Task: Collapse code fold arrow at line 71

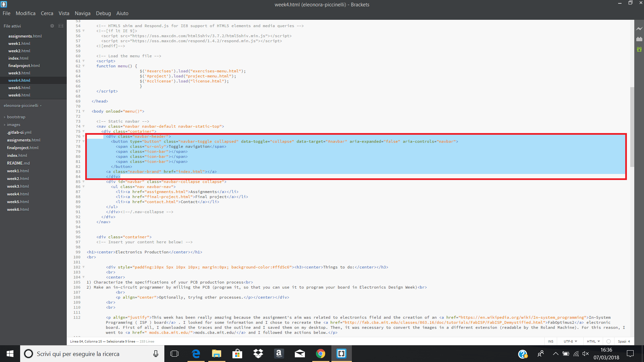Action: click(x=84, y=111)
